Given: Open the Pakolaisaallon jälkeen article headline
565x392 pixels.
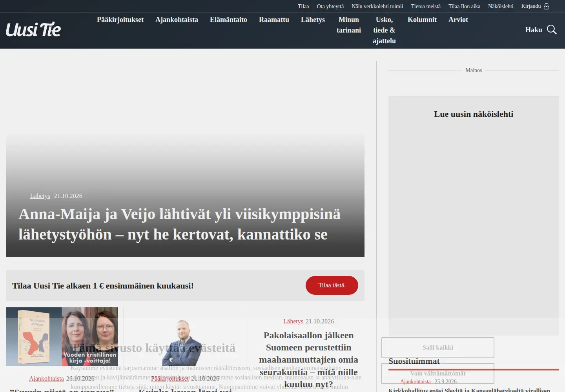Looking at the screenshot, I should tap(308, 360).
